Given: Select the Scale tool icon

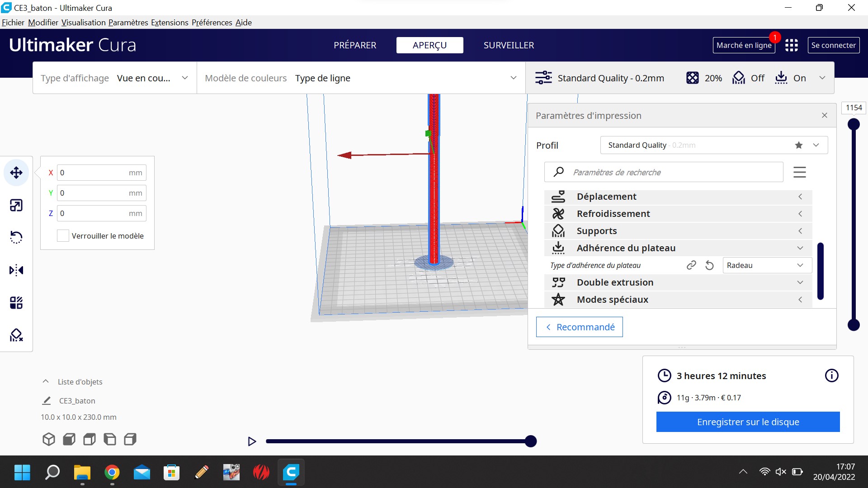Looking at the screenshot, I should [16, 205].
